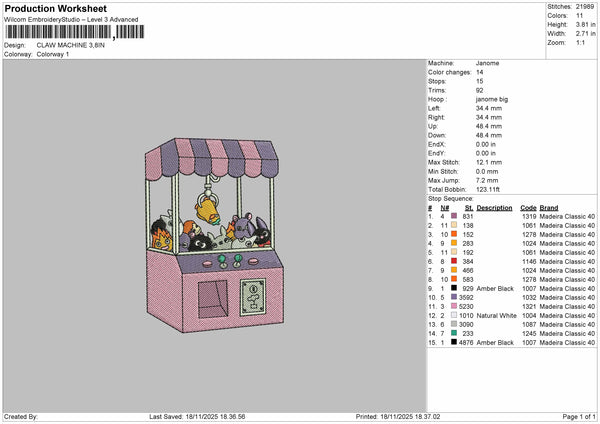This screenshot has height=424, width=600.
Task: Click thread code '1245' in stop 14
Action: click(x=529, y=334)
